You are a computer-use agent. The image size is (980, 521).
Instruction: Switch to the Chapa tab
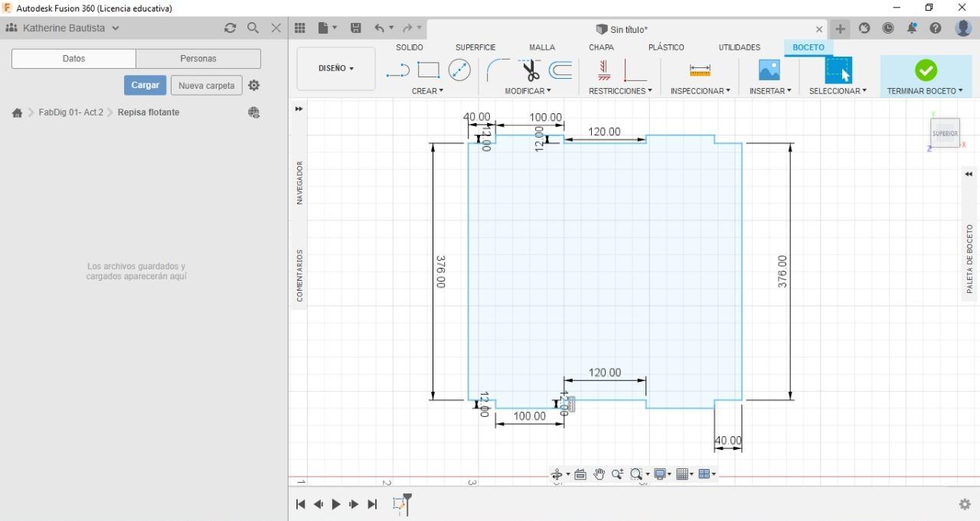click(601, 47)
